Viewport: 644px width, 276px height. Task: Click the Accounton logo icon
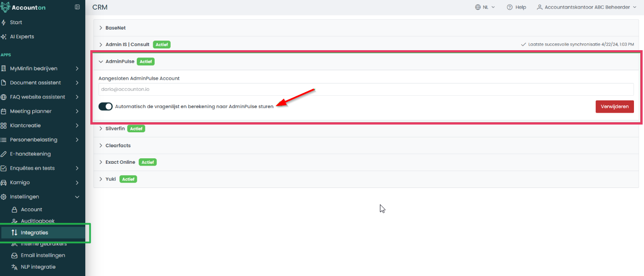(5, 7)
